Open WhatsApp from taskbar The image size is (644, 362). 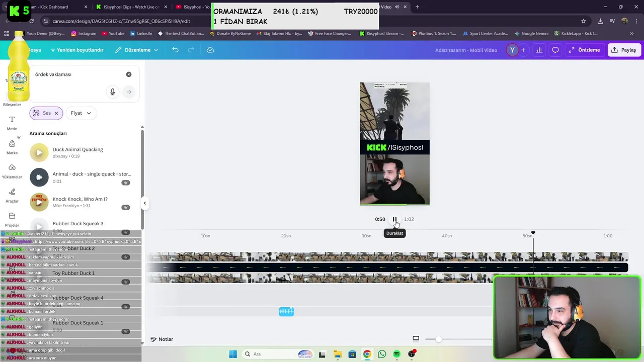click(x=382, y=354)
